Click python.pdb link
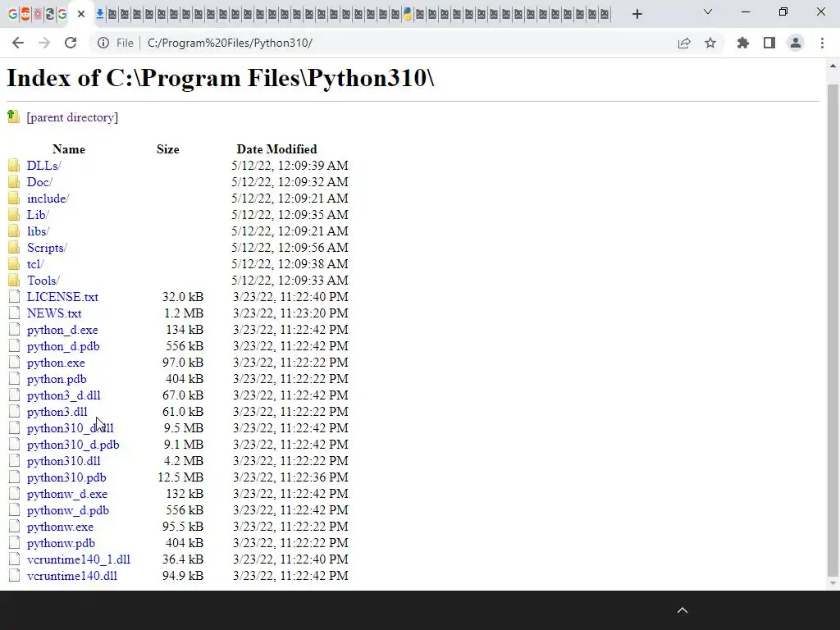This screenshot has width=840, height=630. [x=57, y=379]
